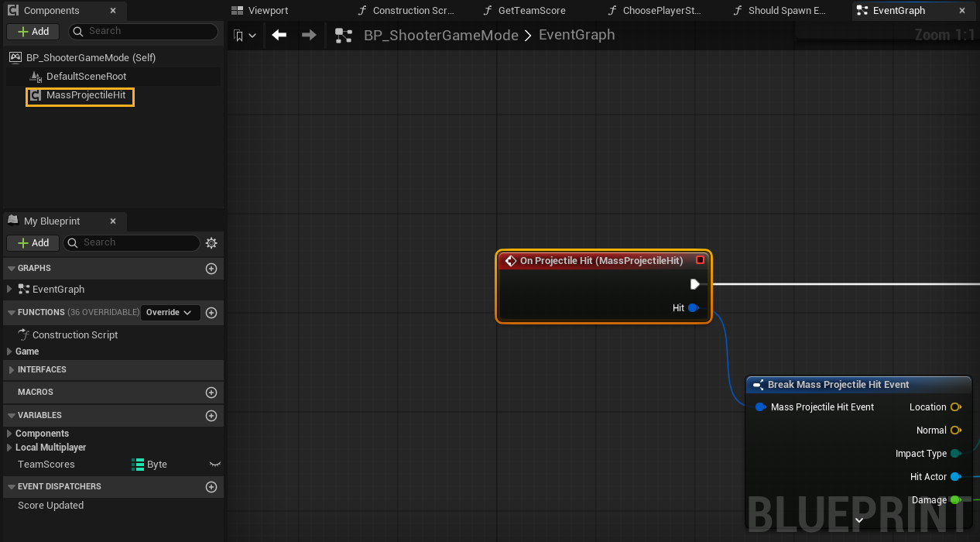
Task: Click the EventGraph breadcrumb
Action: pyautogui.click(x=577, y=36)
